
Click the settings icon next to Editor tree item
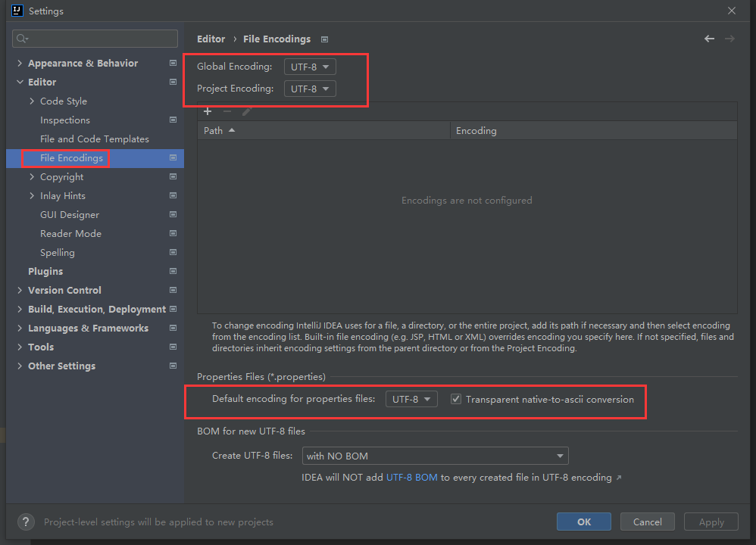click(173, 82)
